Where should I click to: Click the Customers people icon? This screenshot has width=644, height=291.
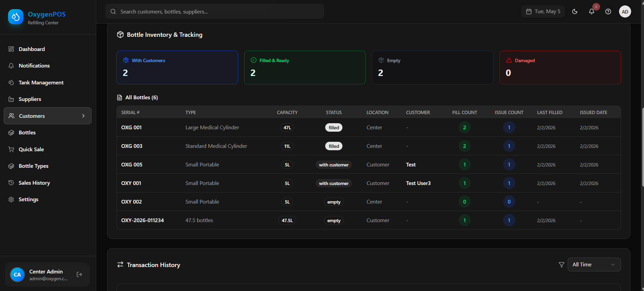coord(11,116)
